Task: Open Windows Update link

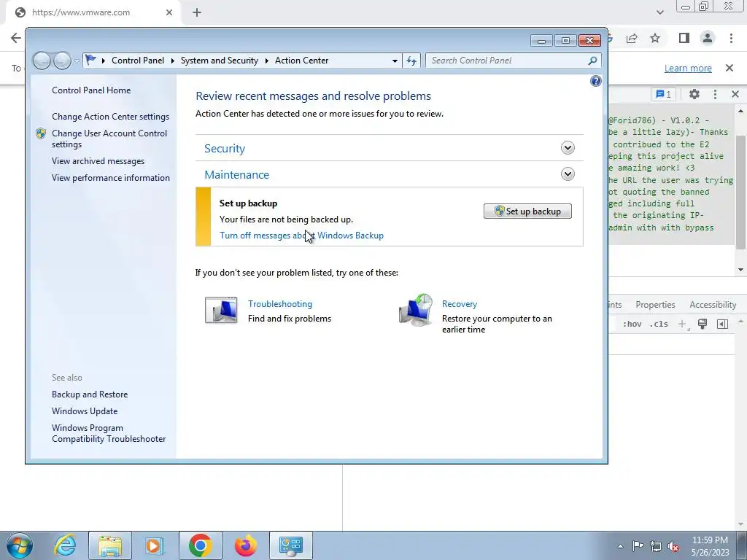Action: pyautogui.click(x=85, y=411)
